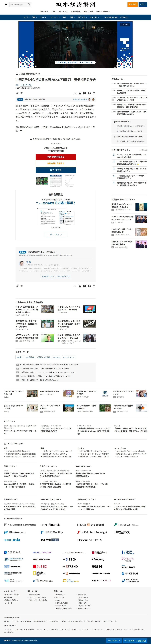Image resolution: width=151 pixels, height=644 pixels.
Task: Expand the オピニオン navigation dropdown
Action: click(82, 17)
